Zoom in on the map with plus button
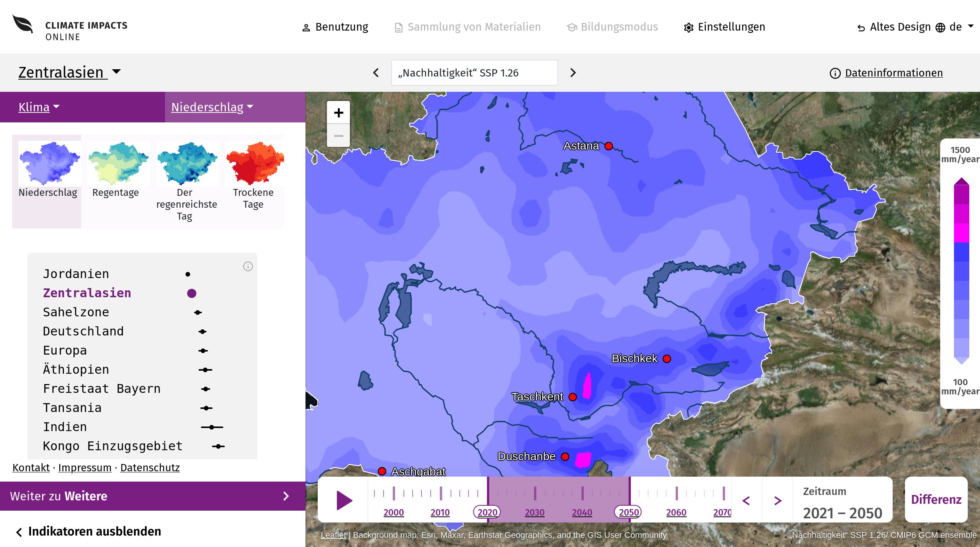The image size is (980, 547). (338, 113)
